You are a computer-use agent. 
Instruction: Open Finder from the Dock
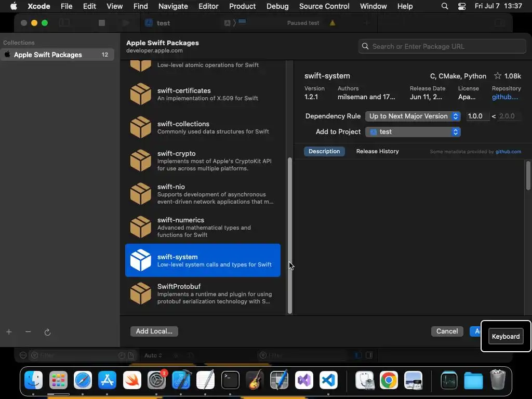point(34,380)
